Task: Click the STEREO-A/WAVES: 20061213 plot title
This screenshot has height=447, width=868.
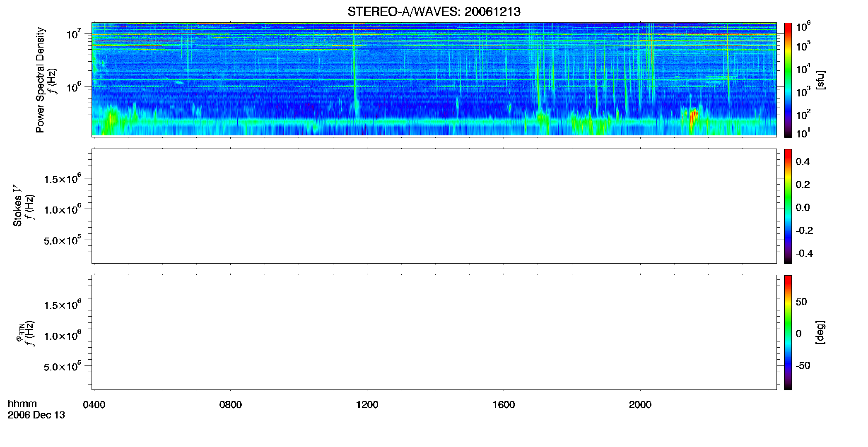Action: [x=434, y=12]
